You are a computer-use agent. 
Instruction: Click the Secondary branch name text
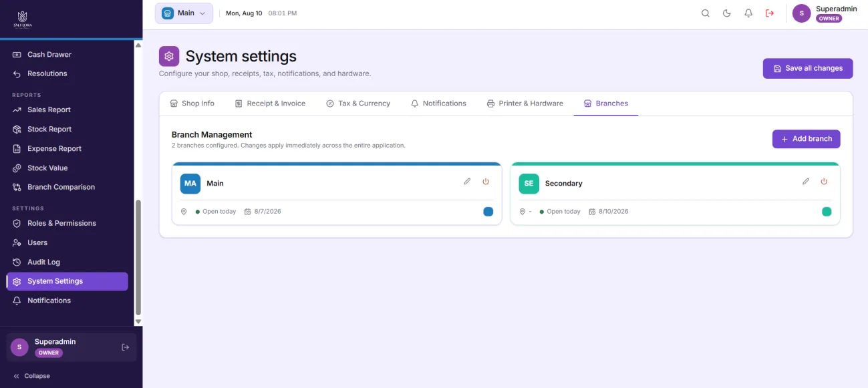coord(564,183)
